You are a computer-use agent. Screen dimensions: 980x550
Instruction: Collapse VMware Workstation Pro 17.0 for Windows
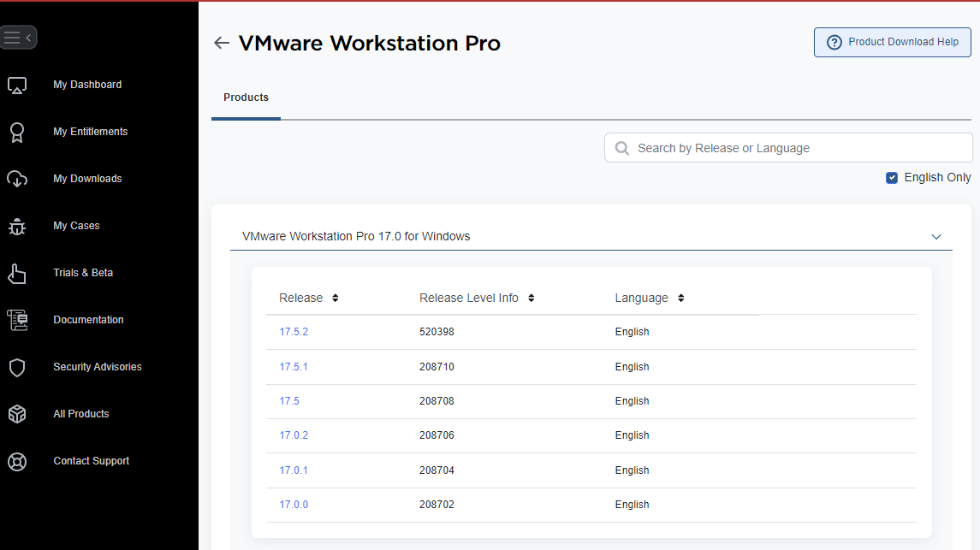[936, 237]
